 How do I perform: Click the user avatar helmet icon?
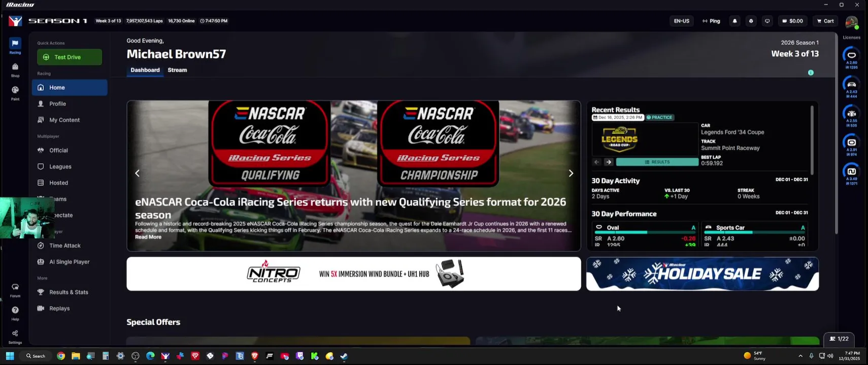tap(851, 22)
